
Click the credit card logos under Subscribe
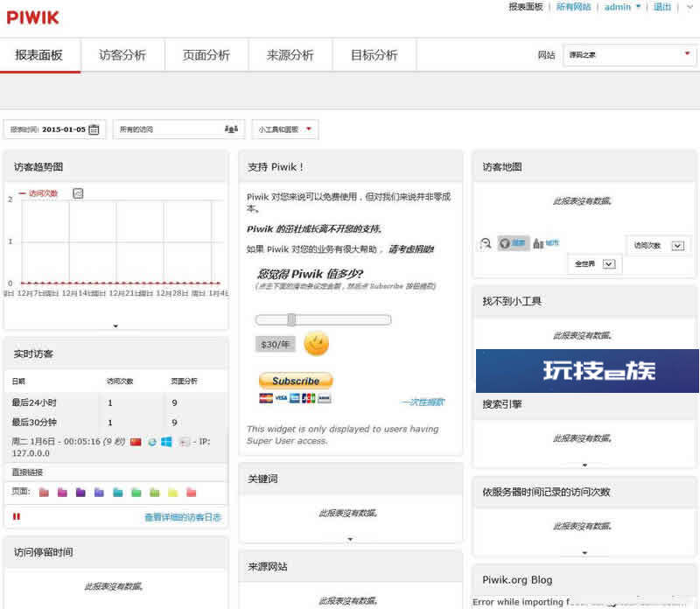pos(295,398)
